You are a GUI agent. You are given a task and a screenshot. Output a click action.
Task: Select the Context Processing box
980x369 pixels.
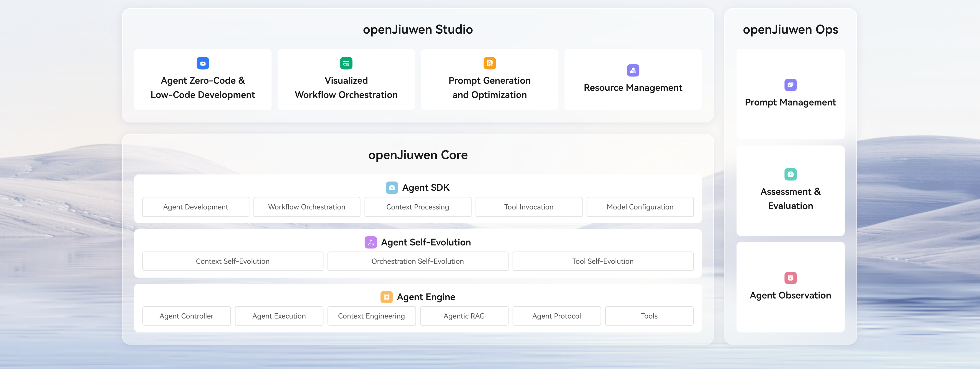pos(417,207)
